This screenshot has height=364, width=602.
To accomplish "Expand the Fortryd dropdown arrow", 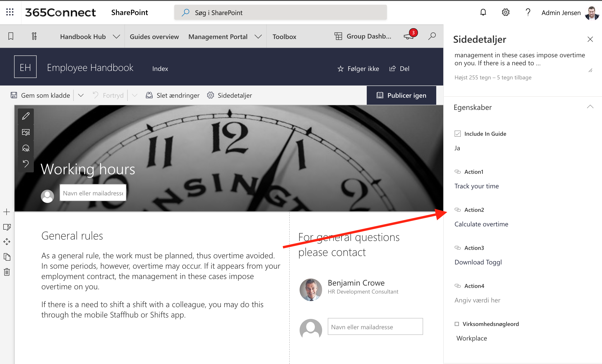I will [135, 95].
